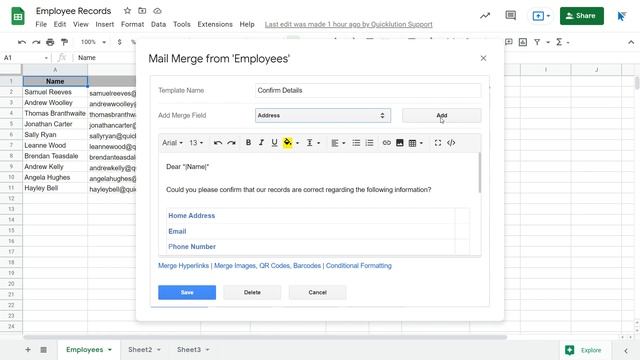The image size is (640, 360).
Task: Open the Extensions menu
Action: (x=215, y=24)
